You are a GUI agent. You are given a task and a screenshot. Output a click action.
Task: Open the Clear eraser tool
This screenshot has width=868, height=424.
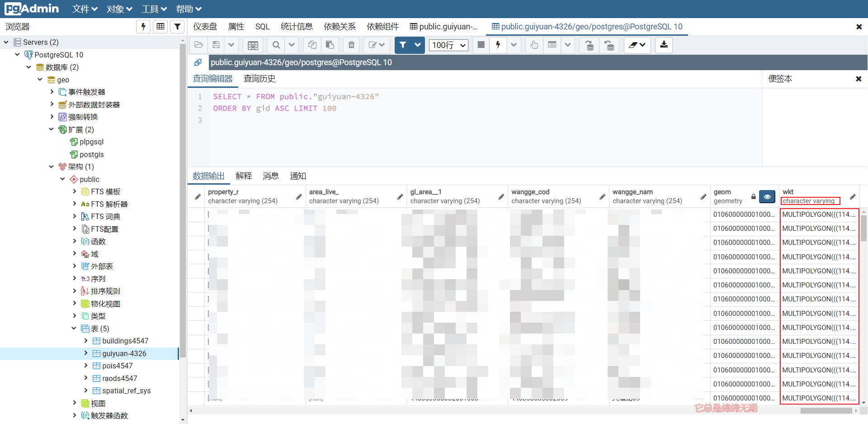click(x=637, y=45)
